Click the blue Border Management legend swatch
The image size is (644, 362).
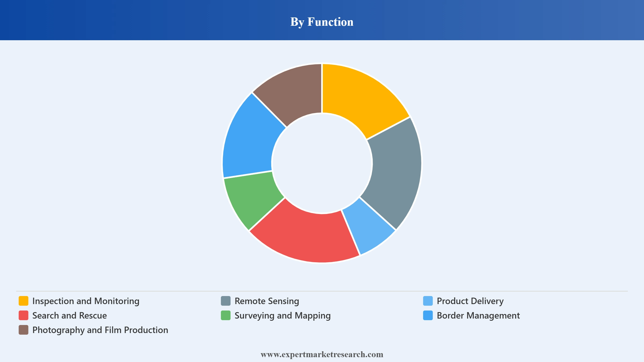pyautogui.click(x=428, y=315)
